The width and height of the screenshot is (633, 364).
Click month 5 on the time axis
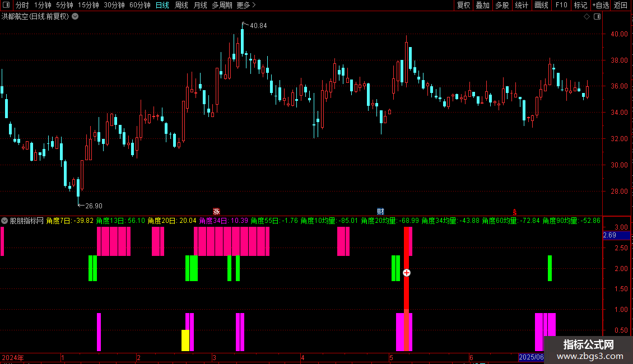pos(391,357)
